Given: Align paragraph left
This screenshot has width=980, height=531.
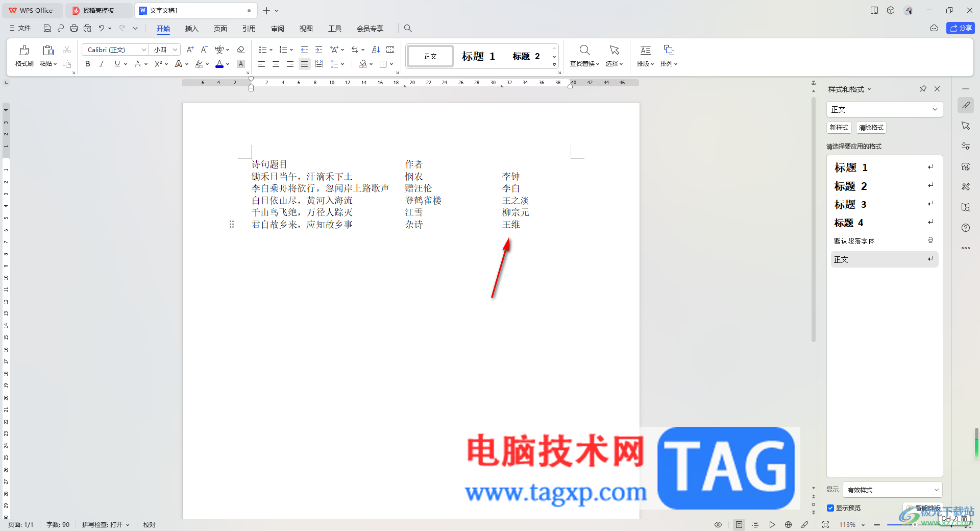Looking at the screenshot, I should point(262,64).
